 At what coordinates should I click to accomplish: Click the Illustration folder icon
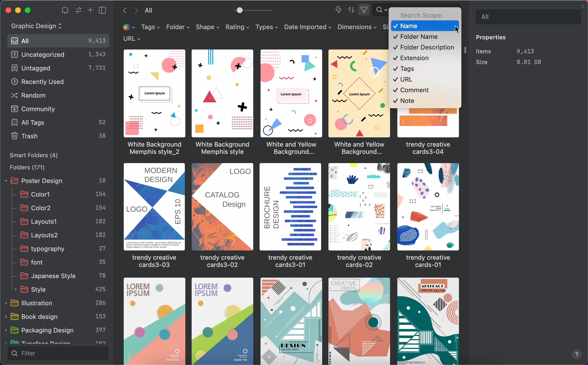[15, 303]
